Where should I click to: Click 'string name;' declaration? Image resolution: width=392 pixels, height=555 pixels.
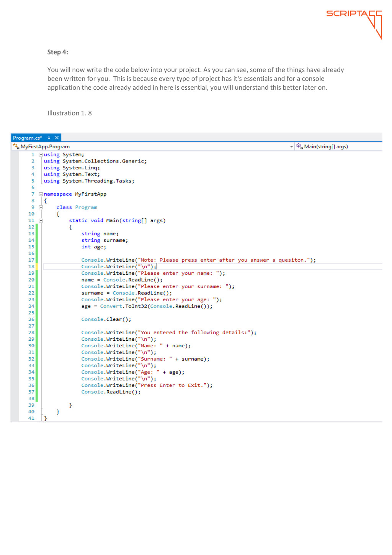[100, 234]
